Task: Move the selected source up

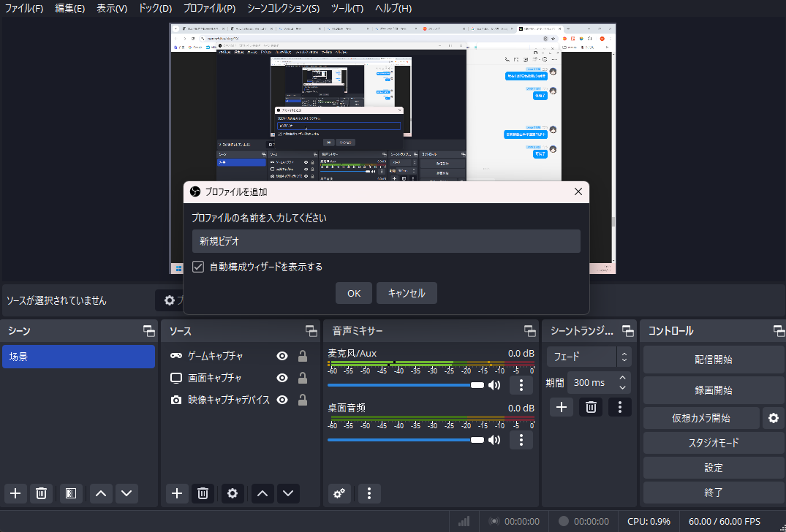Action: (262, 493)
